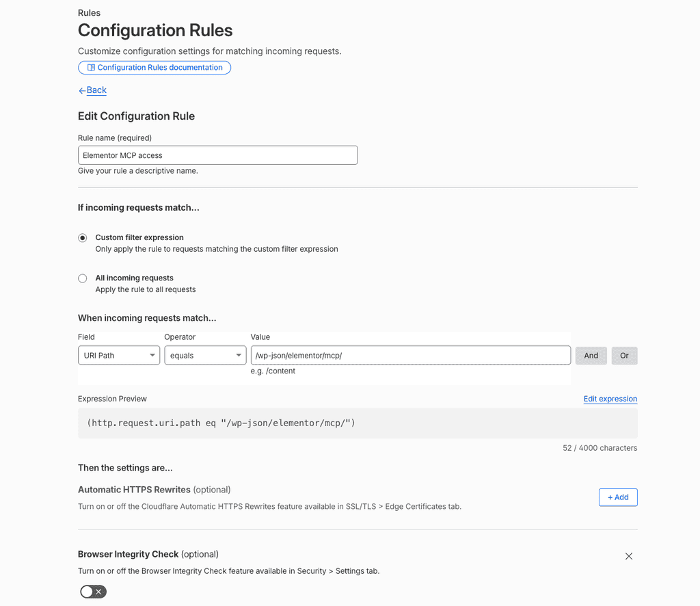This screenshot has width=700, height=606.
Task: Click the "52 / 4000 characters" counter text
Action: point(600,448)
